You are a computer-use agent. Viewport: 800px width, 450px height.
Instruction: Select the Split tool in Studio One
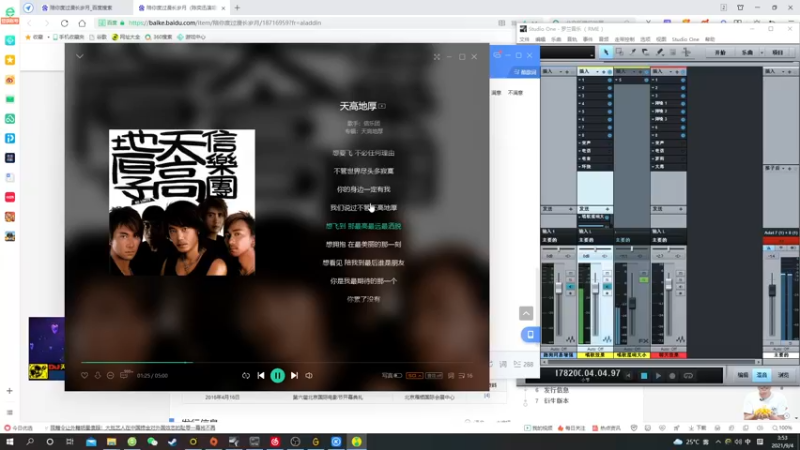633,52
